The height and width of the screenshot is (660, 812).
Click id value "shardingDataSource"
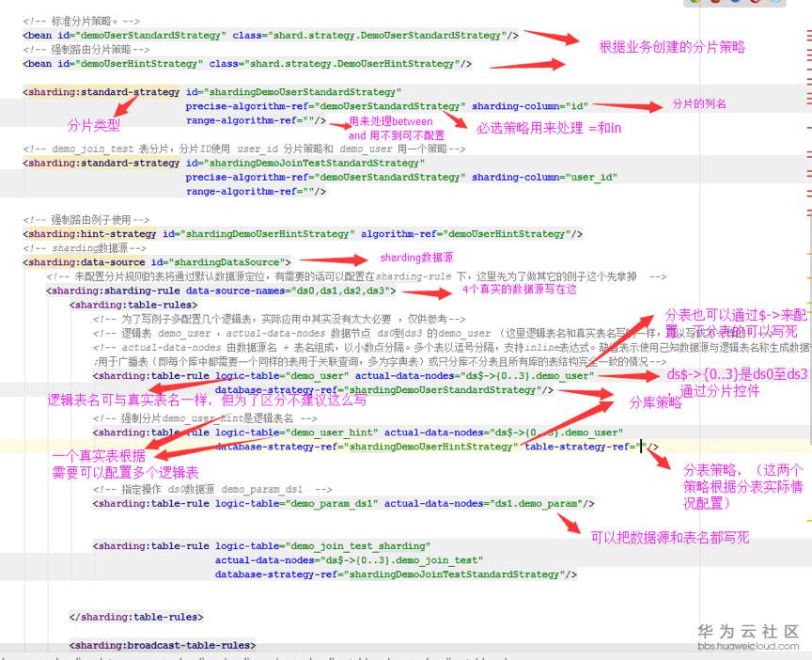pyautogui.click(x=226, y=262)
